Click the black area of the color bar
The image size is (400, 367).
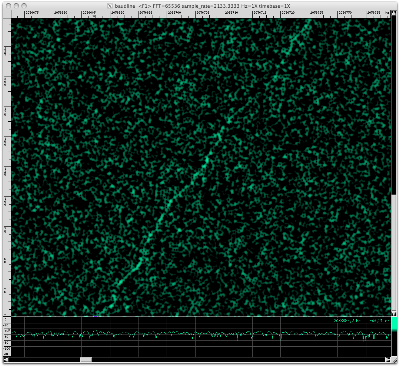coord(394,343)
